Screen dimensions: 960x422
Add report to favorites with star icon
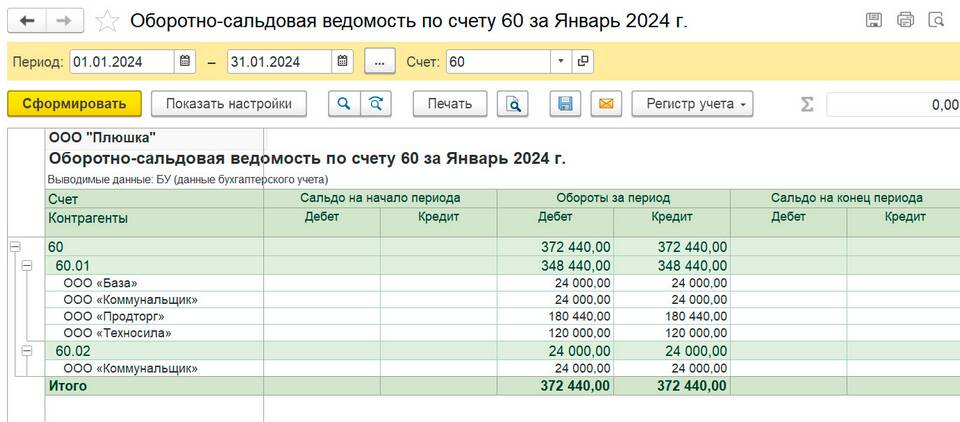coord(107,21)
